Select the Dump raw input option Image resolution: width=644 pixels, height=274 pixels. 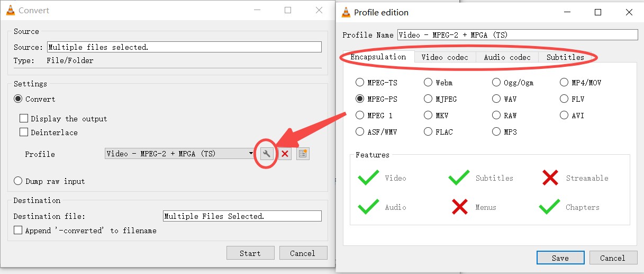19,181
